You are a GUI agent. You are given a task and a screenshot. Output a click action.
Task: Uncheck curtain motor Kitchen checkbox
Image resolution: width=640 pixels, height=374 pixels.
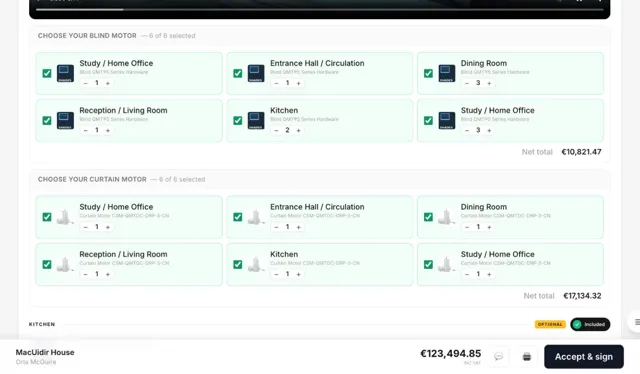click(x=238, y=264)
